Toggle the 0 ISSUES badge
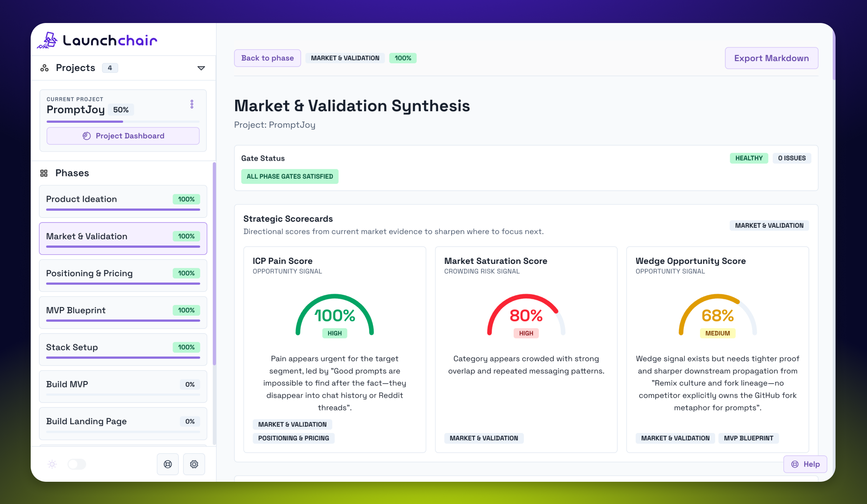 click(x=792, y=158)
